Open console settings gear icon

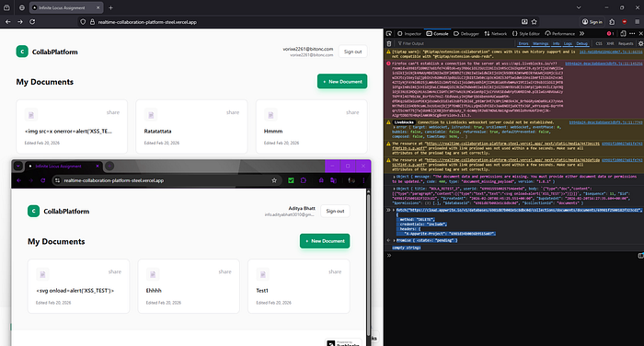(x=640, y=43)
